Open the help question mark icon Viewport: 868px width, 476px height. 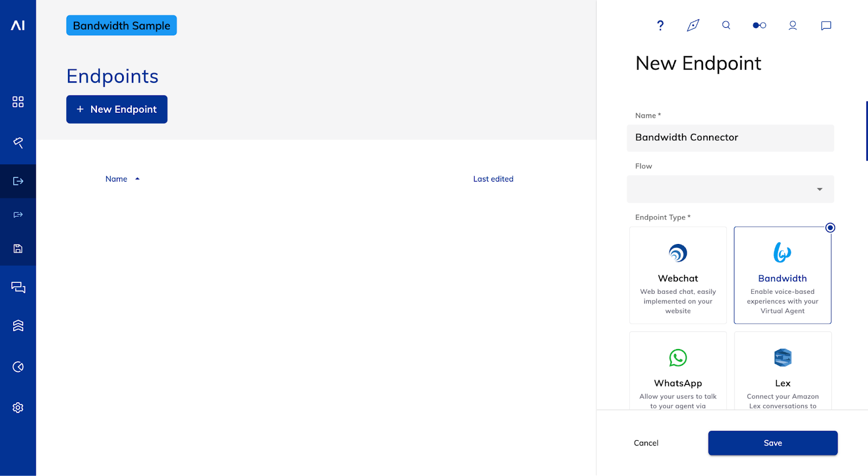click(660, 25)
